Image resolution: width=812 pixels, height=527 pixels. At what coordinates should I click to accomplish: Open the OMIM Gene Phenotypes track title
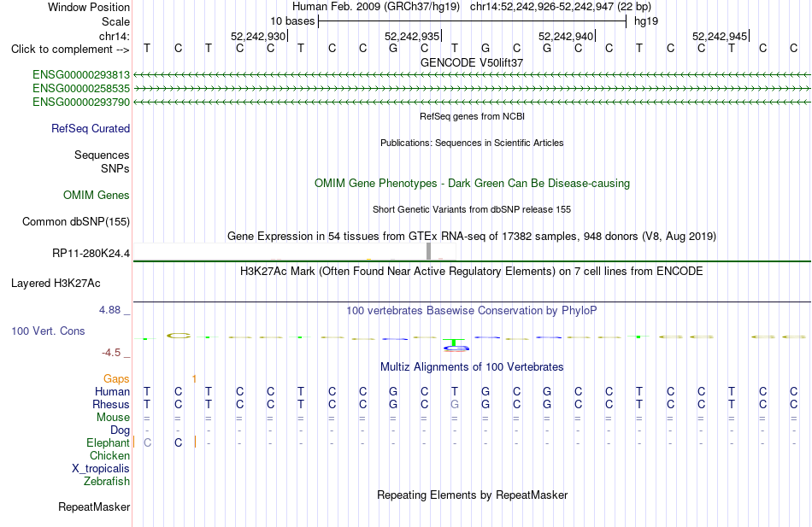[472, 184]
